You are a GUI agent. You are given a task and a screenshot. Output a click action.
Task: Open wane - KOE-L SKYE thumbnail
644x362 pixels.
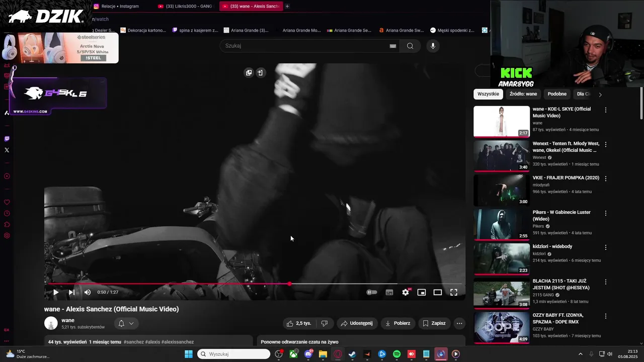click(502, 121)
